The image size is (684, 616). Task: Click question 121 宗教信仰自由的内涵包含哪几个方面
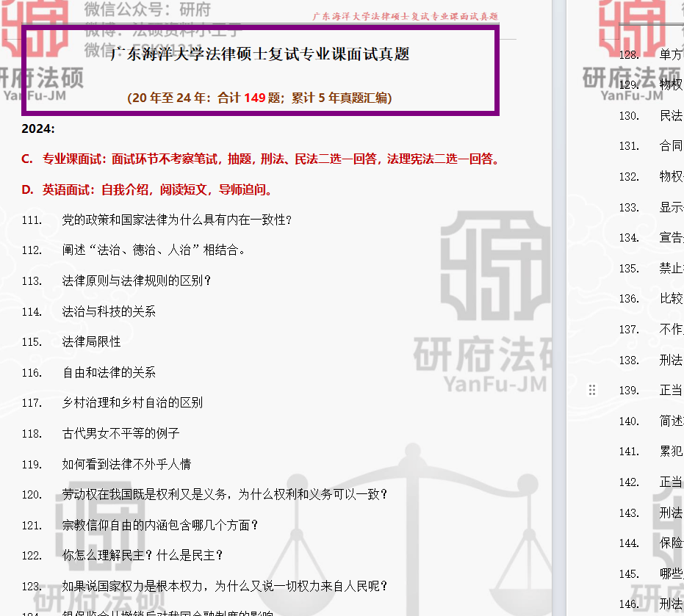coord(140,525)
